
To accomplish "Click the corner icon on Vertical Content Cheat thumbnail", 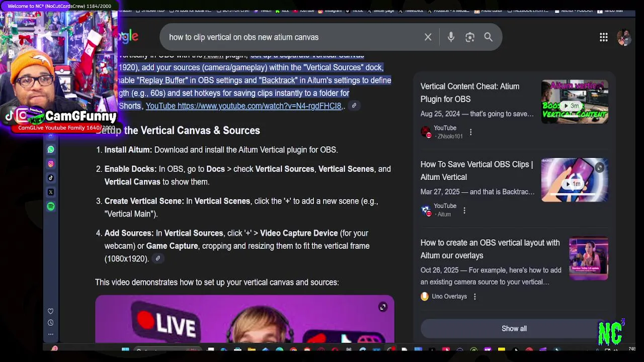I will tap(599, 89).
